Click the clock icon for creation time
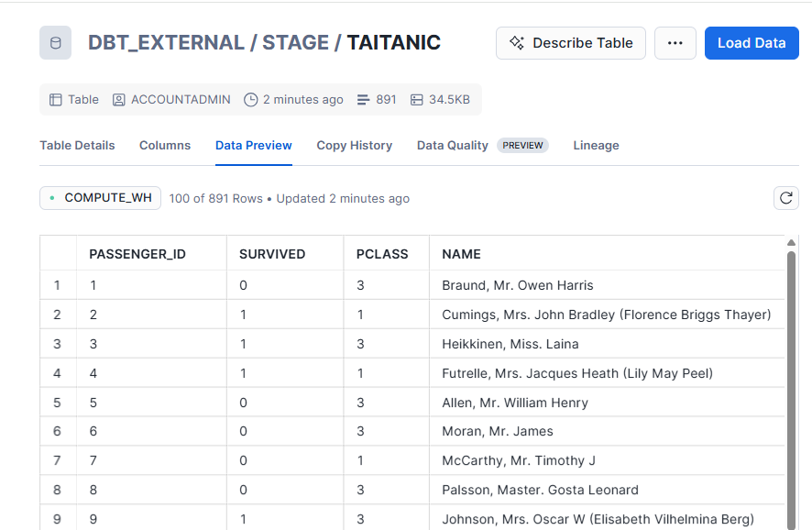Viewport: 812px width, 530px height. point(250,99)
